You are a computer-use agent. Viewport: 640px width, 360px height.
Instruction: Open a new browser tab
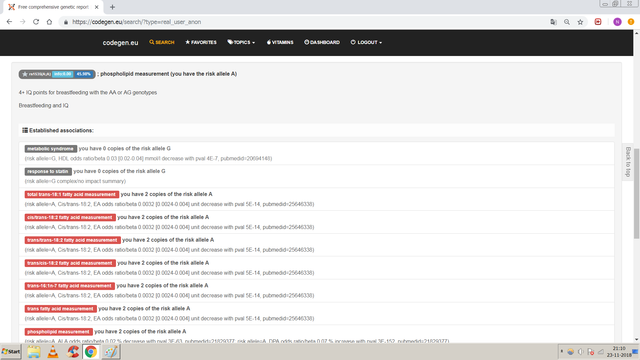[112, 7]
